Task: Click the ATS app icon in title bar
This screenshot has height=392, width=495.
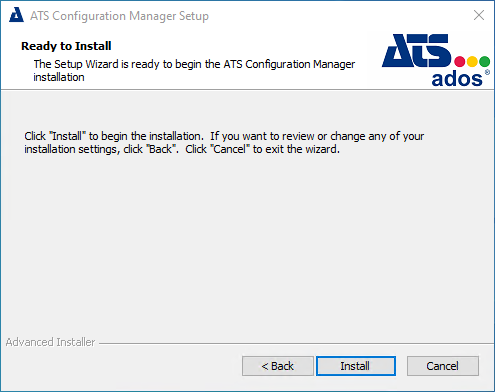Action: (x=16, y=15)
